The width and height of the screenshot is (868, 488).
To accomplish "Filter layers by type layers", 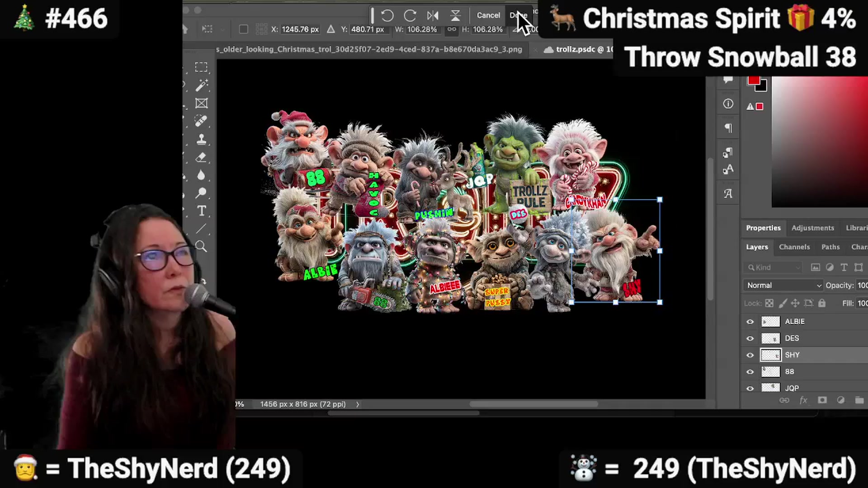I will [x=844, y=267].
